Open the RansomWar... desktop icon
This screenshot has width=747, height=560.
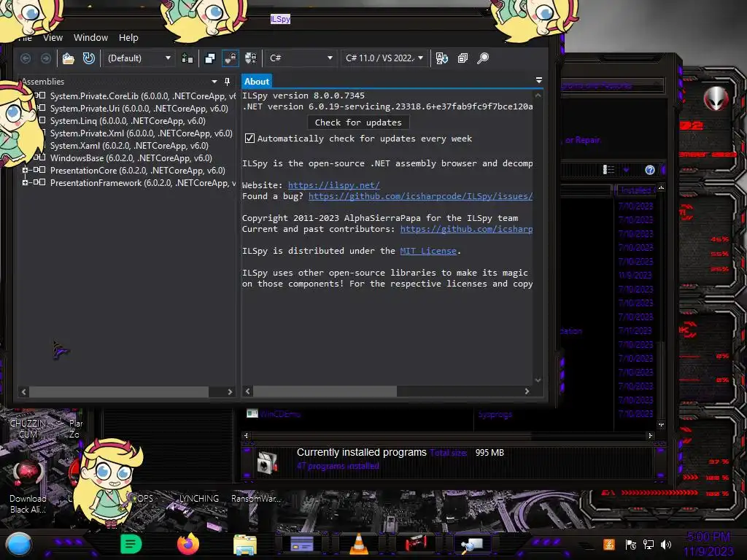point(256,498)
